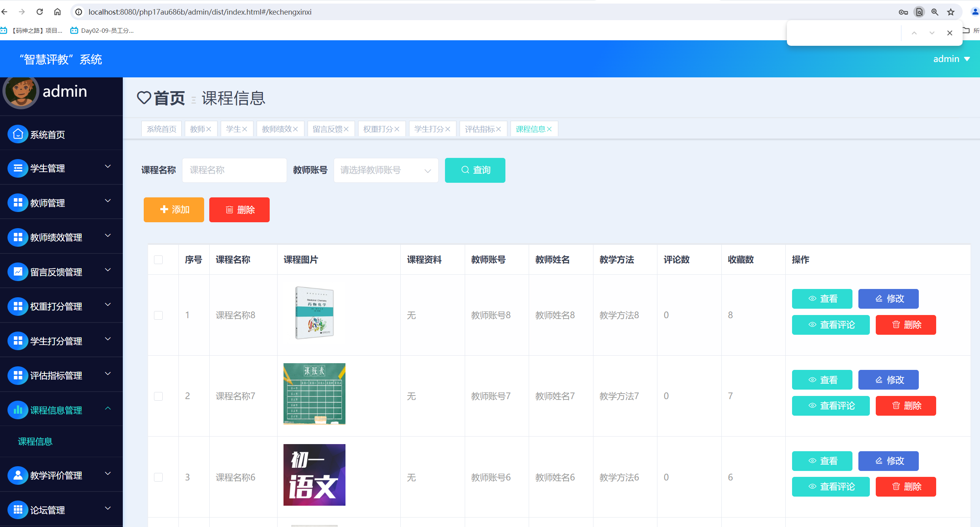
Task: Click the 课程信息管理 bar chart icon
Action: pos(18,410)
